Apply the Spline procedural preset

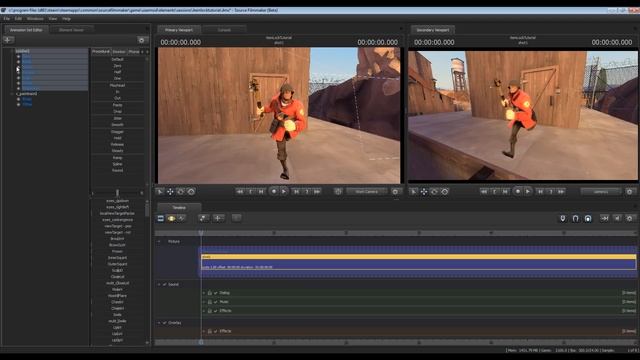[118, 164]
